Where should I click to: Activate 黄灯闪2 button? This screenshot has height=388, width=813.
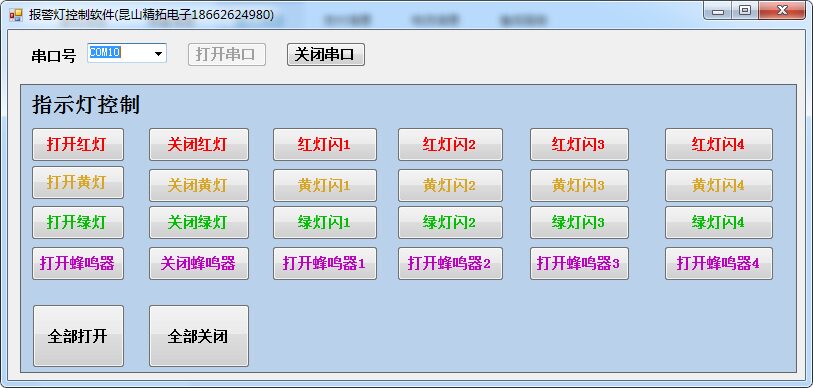click(x=450, y=185)
